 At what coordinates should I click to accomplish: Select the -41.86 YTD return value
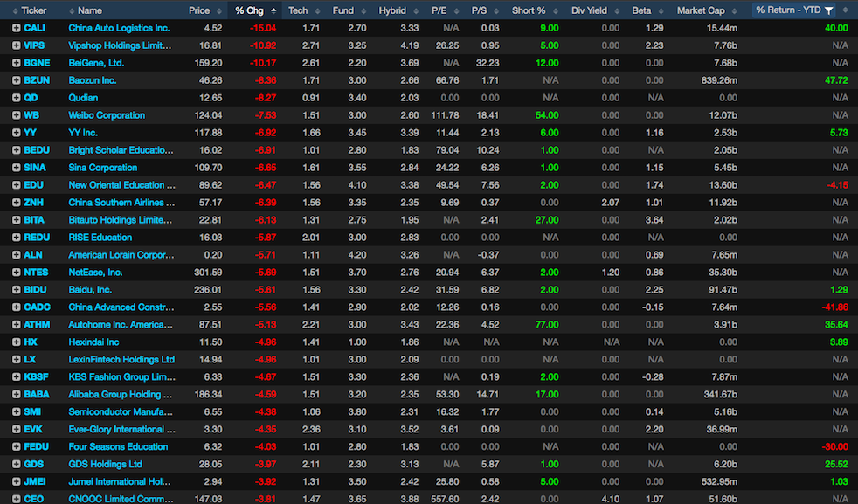834,307
